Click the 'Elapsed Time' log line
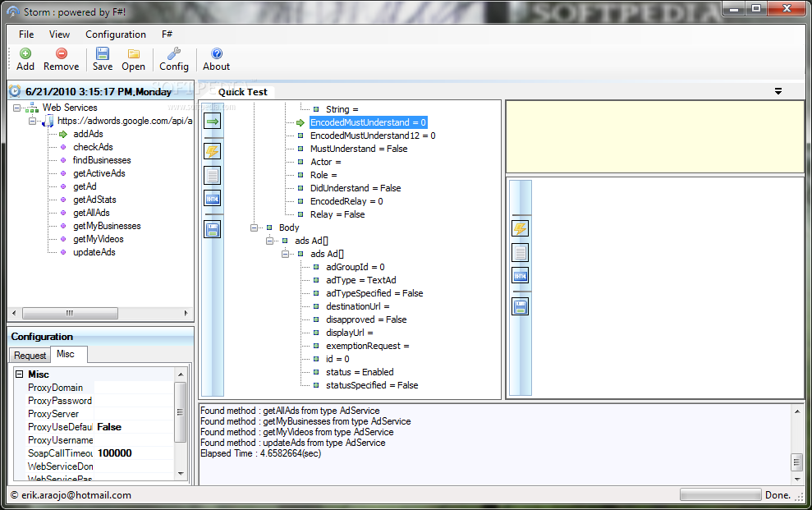The width and height of the screenshot is (812, 510). pyautogui.click(x=260, y=453)
